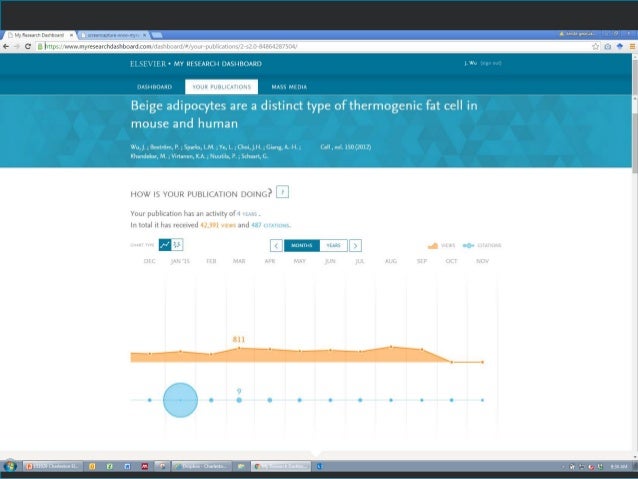This screenshot has height=479, width=638.
Task: Open the Chrome My Research Dashboard taskbar item
Action: pyautogui.click(x=281, y=466)
